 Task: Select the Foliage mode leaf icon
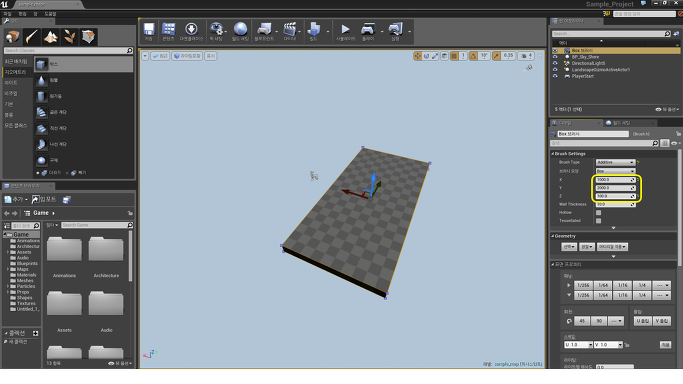tap(69, 37)
